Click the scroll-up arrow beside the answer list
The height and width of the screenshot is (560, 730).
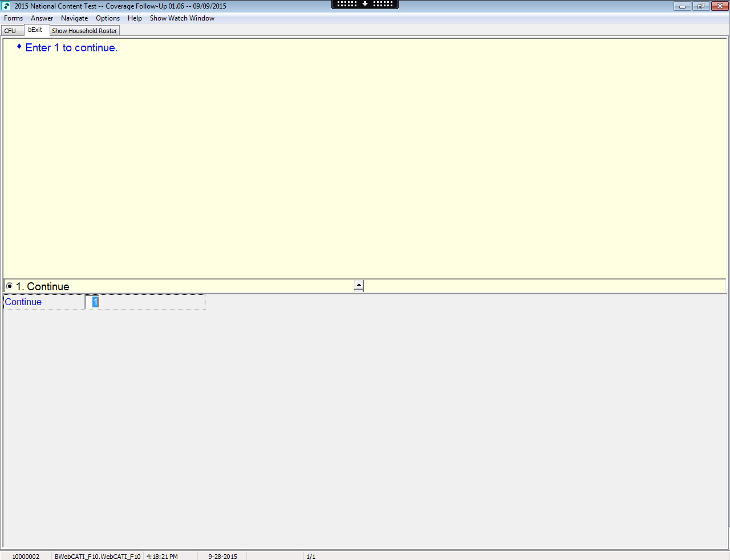point(359,285)
